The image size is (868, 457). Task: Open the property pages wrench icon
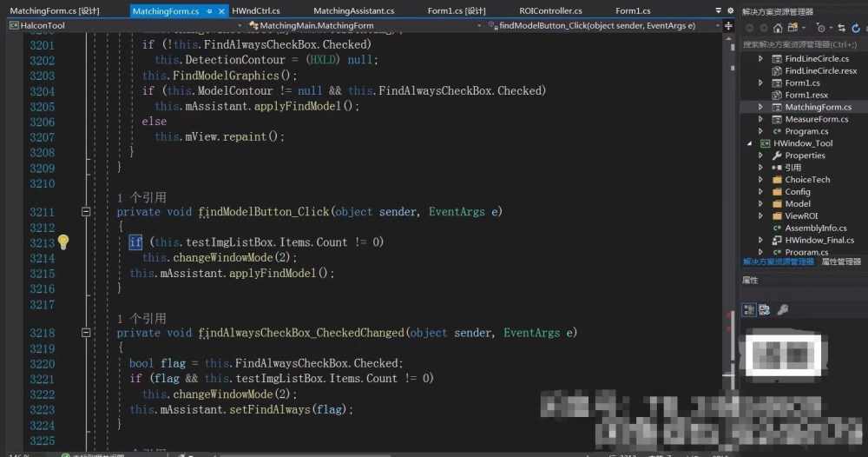783,309
